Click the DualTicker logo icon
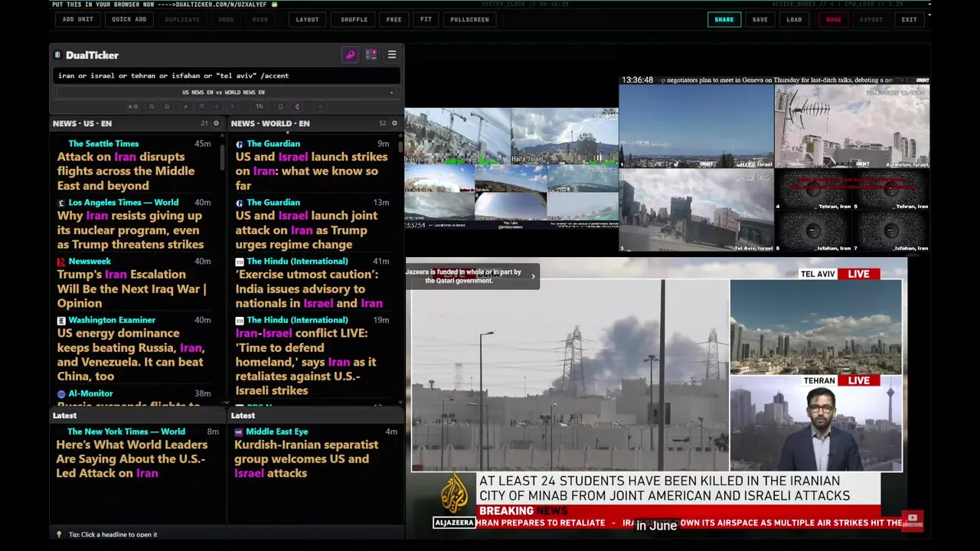The width and height of the screenshot is (980, 551). pyautogui.click(x=57, y=55)
